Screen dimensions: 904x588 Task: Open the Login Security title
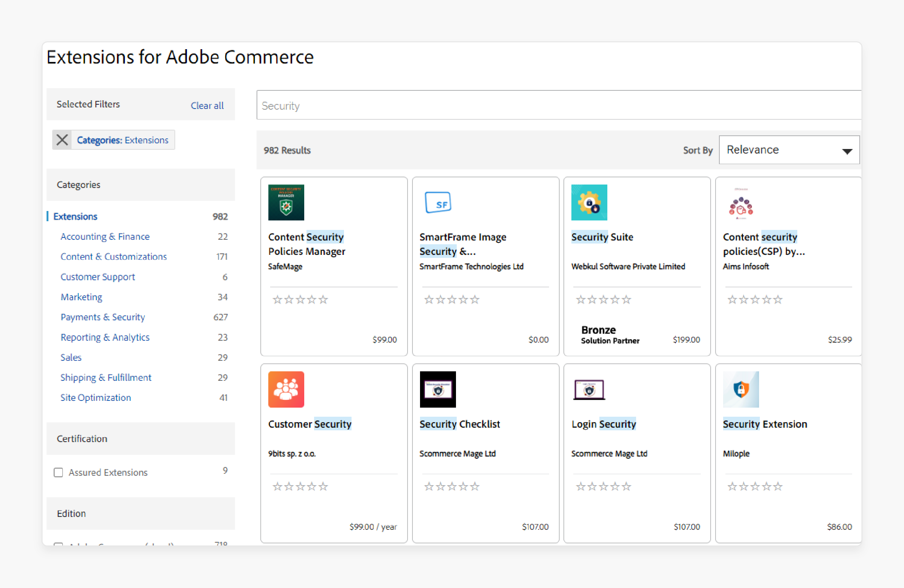[604, 424]
